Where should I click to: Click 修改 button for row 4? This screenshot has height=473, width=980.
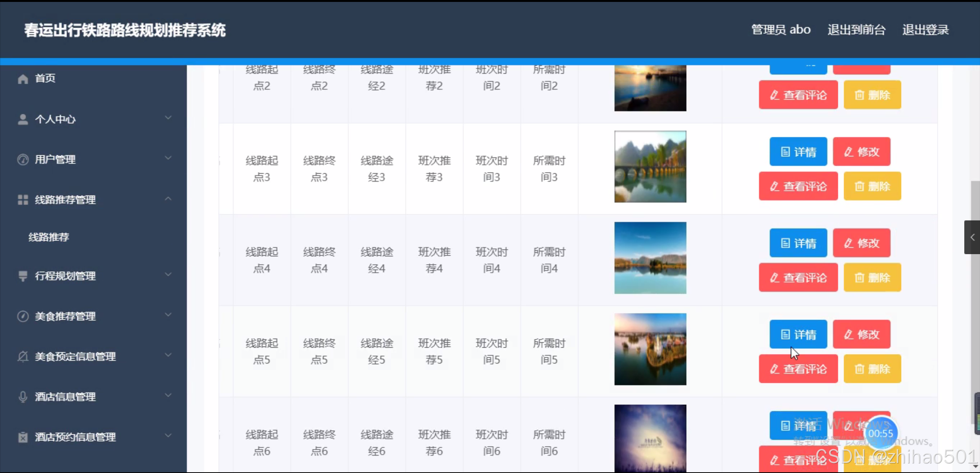click(861, 243)
